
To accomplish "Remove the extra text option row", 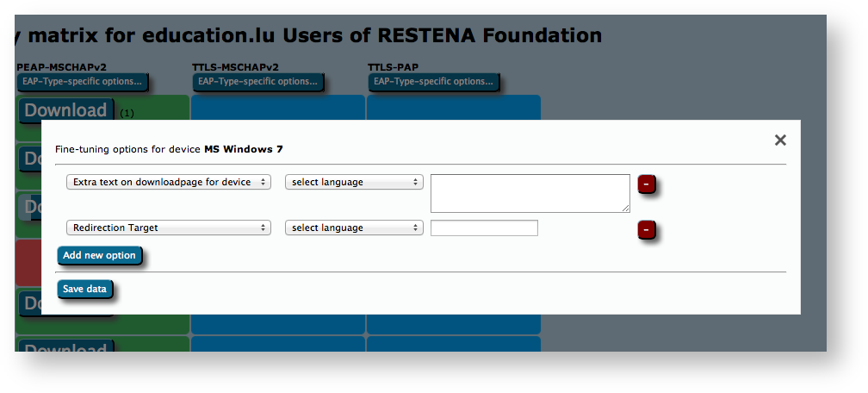I will pos(647,184).
